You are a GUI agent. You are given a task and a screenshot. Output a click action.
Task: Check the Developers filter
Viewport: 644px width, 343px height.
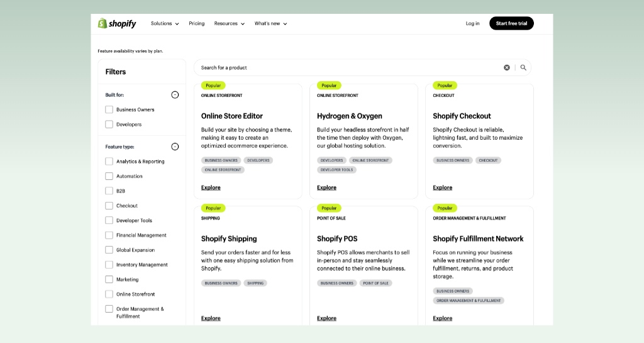tap(109, 125)
